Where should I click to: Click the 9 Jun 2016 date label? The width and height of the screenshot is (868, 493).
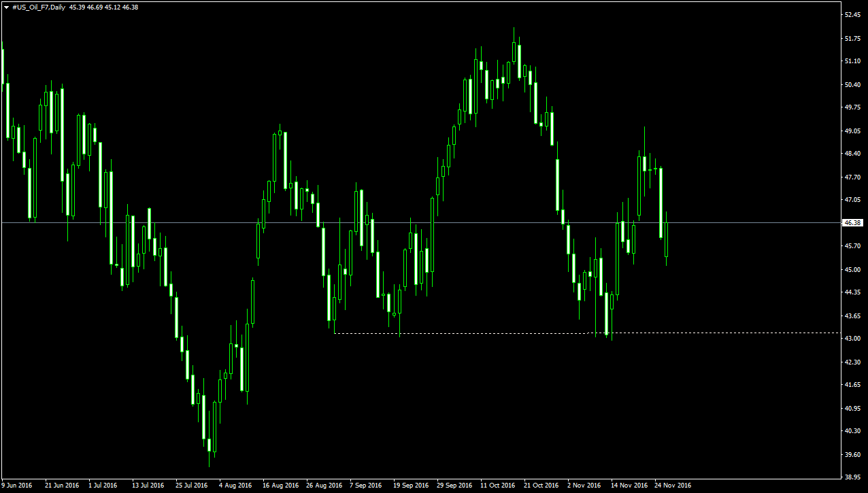(17, 486)
